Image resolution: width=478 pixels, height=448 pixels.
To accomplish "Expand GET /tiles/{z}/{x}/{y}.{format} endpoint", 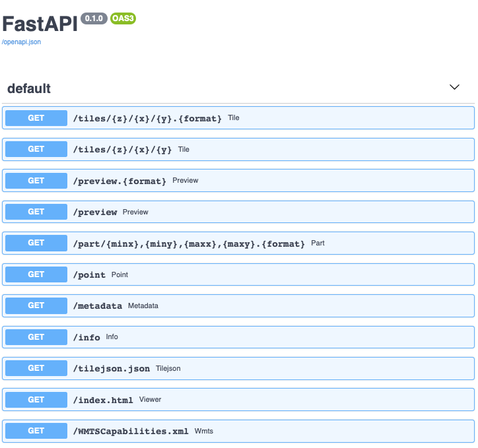I will click(x=238, y=118).
